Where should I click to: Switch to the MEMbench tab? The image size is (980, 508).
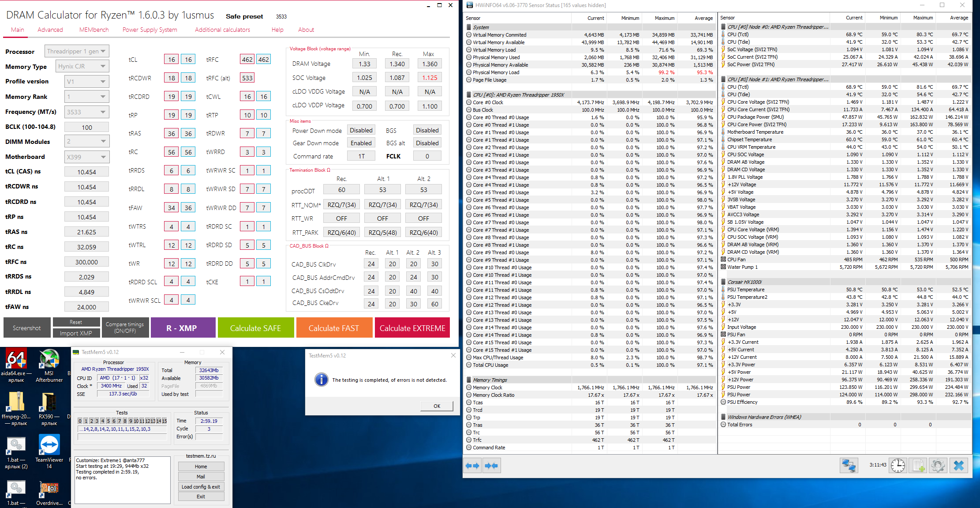coord(94,30)
